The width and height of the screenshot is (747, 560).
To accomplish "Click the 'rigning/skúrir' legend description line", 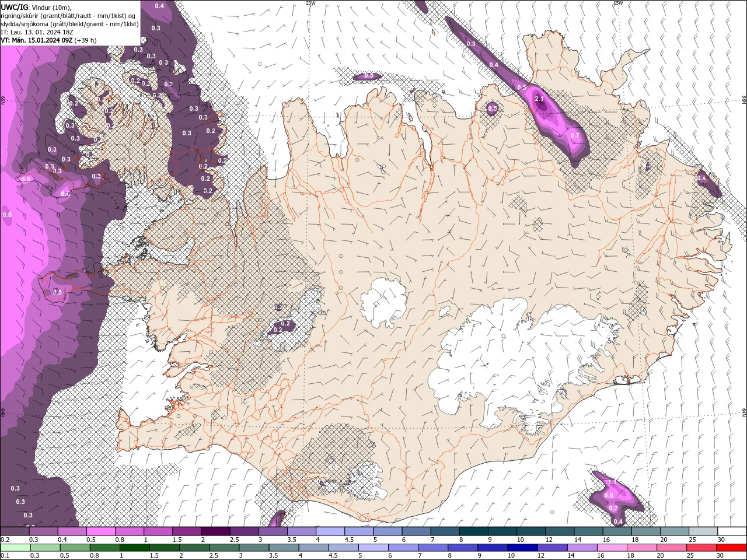I will (x=68, y=16).
